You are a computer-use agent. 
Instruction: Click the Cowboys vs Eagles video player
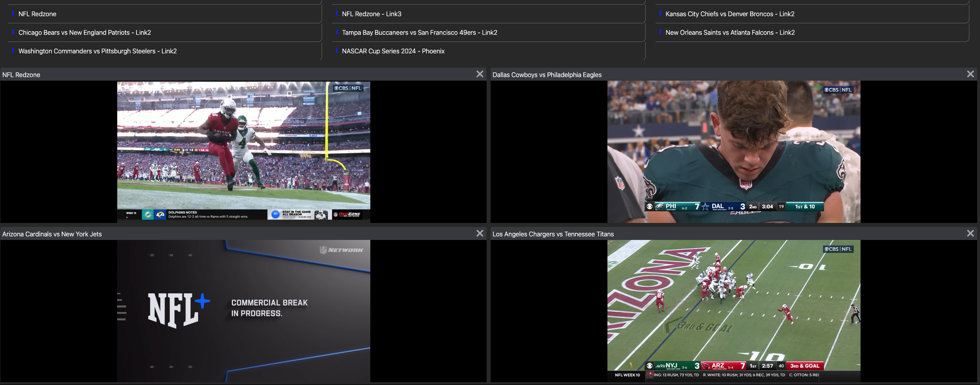tap(734, 152)
